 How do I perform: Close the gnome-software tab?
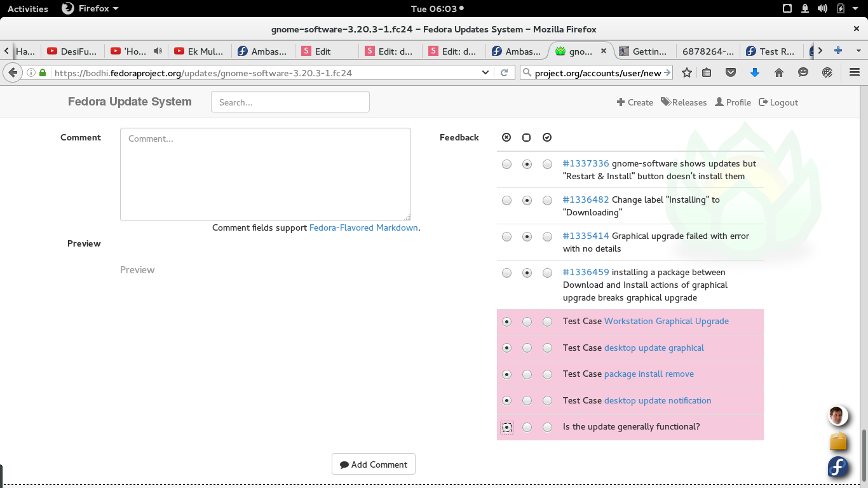tap(603, 51)
